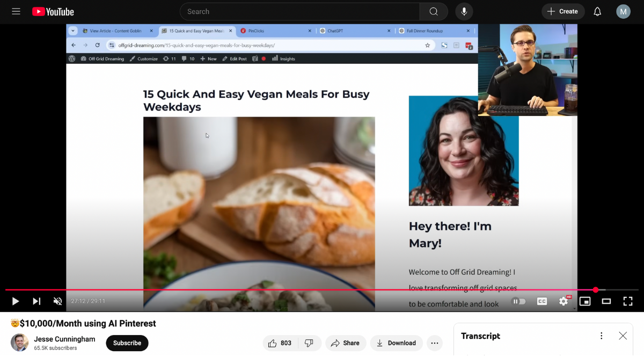The width and height of the screenshot is (644, 357).
Task: Start voice search with the microphone
Action: click(x=464, y=11)
